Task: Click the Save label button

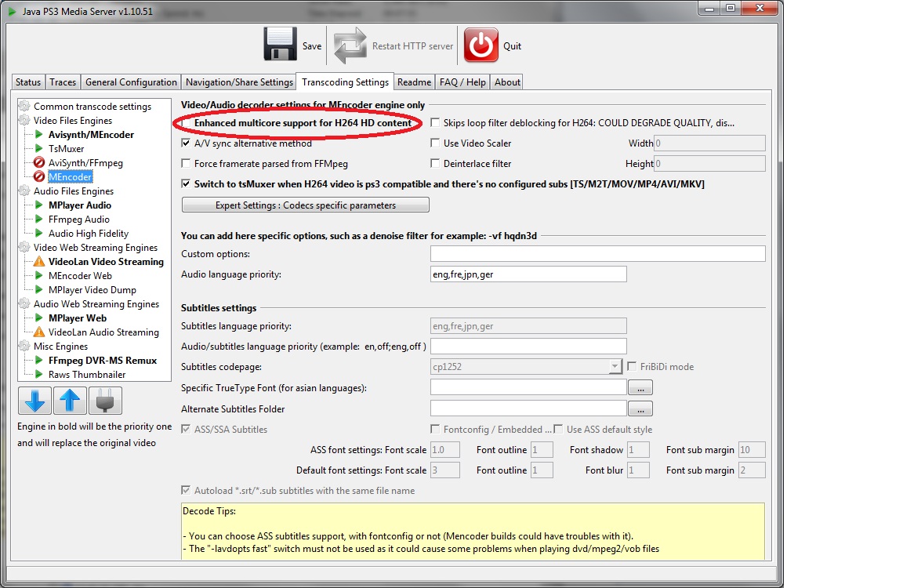Action: pos(311,46)
